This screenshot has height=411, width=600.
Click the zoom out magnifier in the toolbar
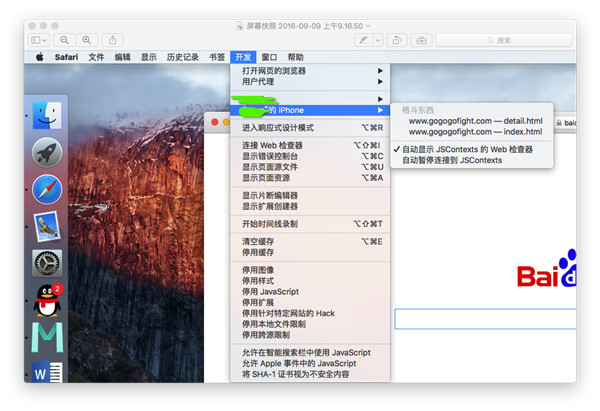click(65, 40)
